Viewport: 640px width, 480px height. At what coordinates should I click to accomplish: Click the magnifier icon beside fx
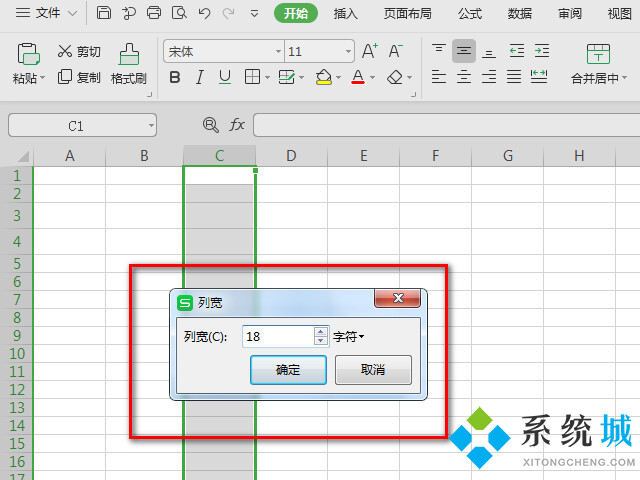click(211, 124)
